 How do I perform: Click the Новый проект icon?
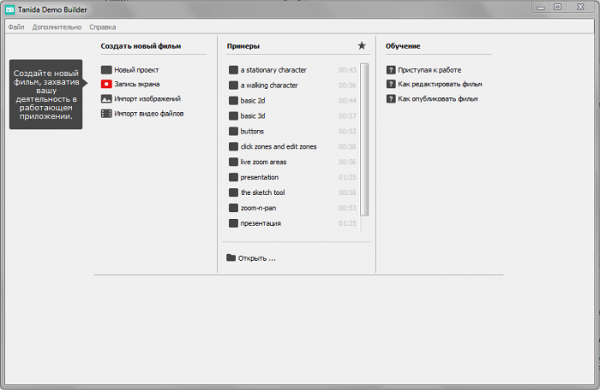tap(106, 70)
